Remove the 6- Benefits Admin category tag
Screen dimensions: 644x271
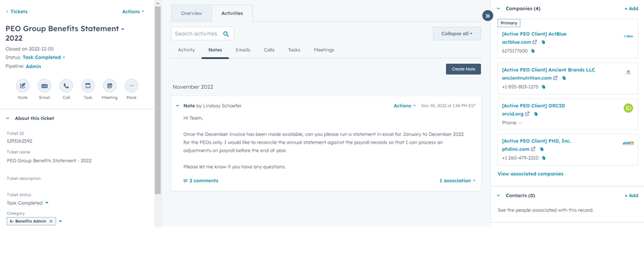click(x=51, y=221)
